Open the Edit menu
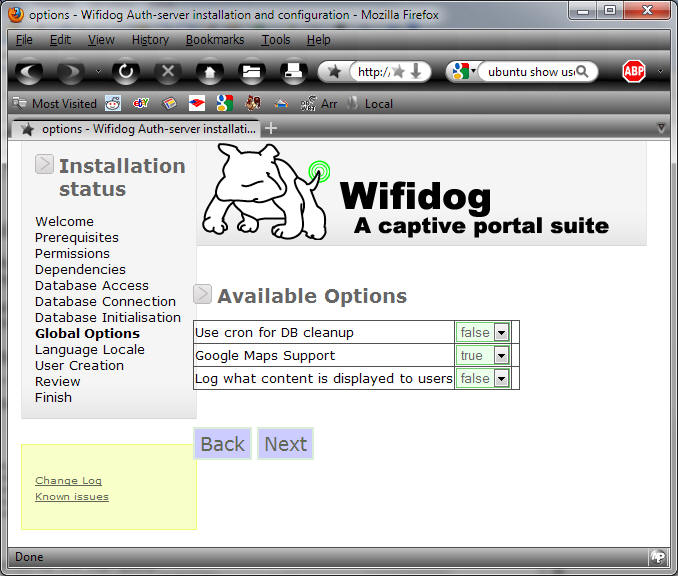The image size is (678, 576). pyautogui.click(x=60, y=40)
